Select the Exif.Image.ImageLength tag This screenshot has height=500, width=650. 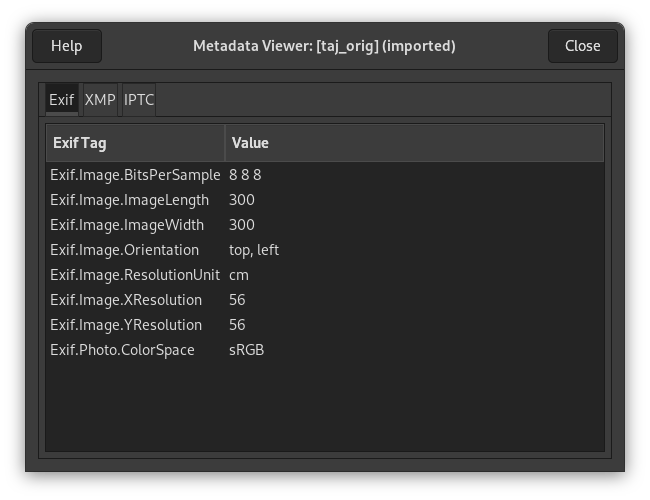click(130, 200)
